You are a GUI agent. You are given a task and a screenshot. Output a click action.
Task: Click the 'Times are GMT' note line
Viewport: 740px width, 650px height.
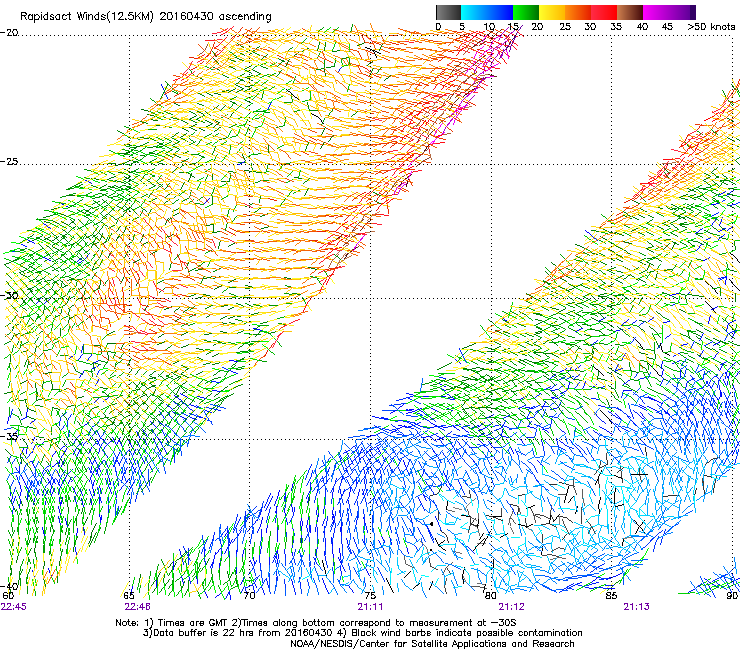click(x=316, y=623)
